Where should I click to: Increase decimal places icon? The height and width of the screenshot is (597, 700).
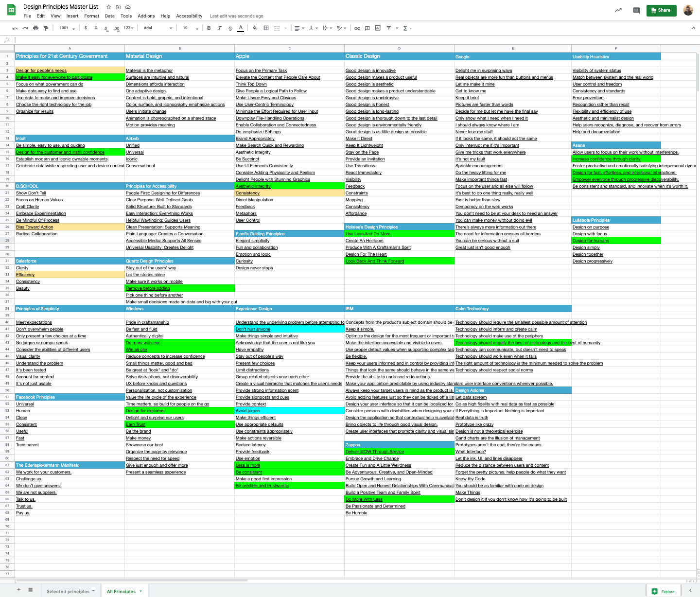click(116, 28)
